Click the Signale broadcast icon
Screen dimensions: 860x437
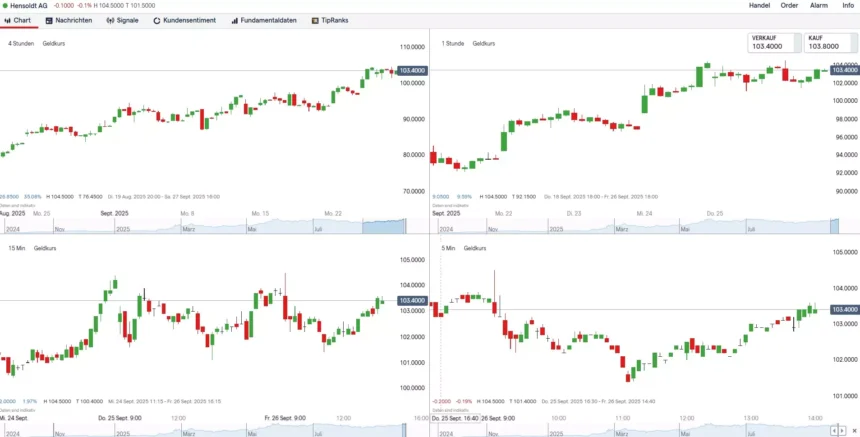pos(109,20)
